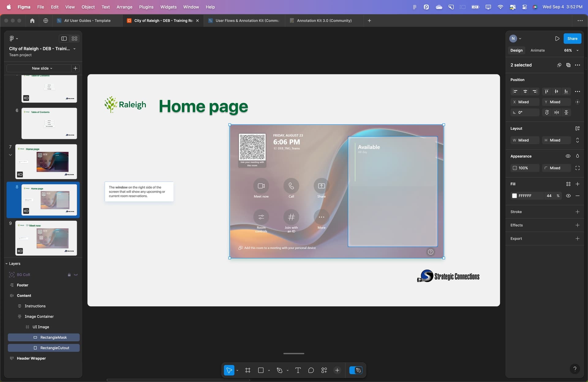Toggle individual corner radius icon

(x=578, y=168)
